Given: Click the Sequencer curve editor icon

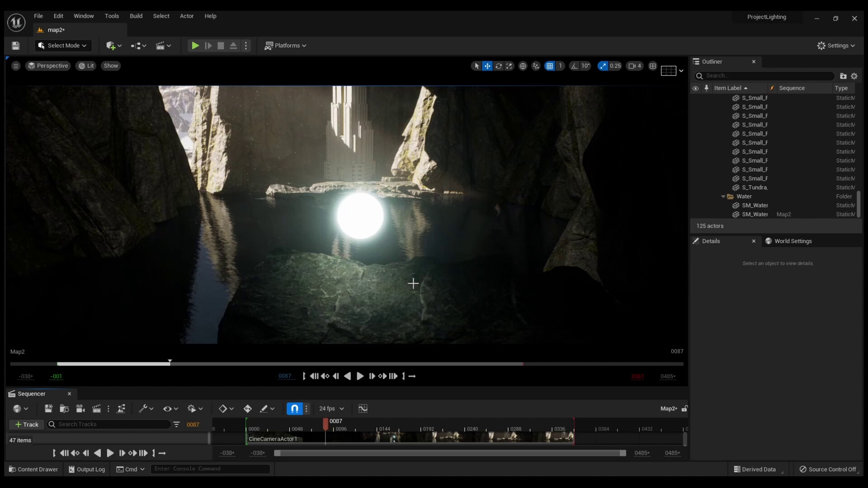Looking at the screenshot, I should coord(363,408).
